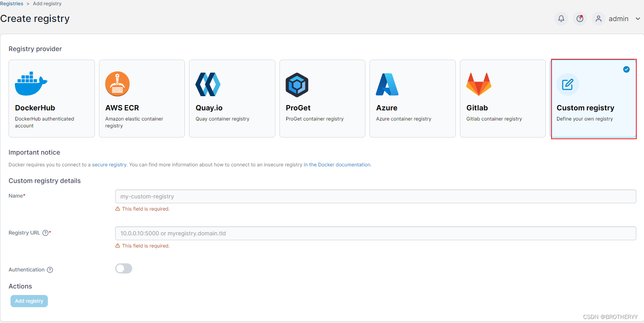Focus the Registry URL input field

point(376,233)
